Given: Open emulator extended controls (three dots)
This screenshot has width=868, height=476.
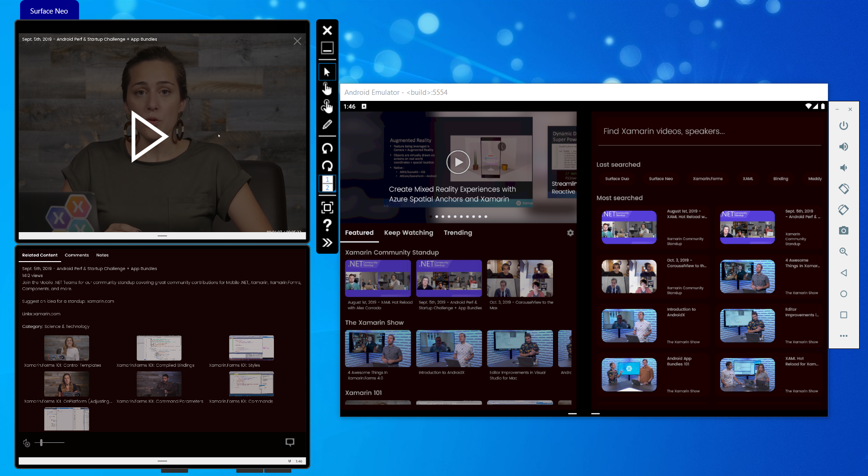Looking at the screenshot, I should pyautogui.click(x=844, y=336).
